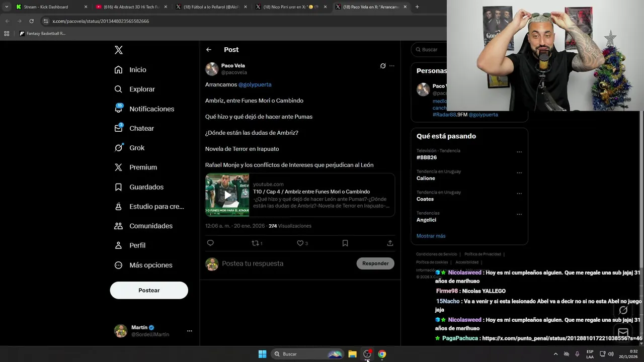
Task: Open Condiciones de Servicio footer link
Action: [437, 254]
